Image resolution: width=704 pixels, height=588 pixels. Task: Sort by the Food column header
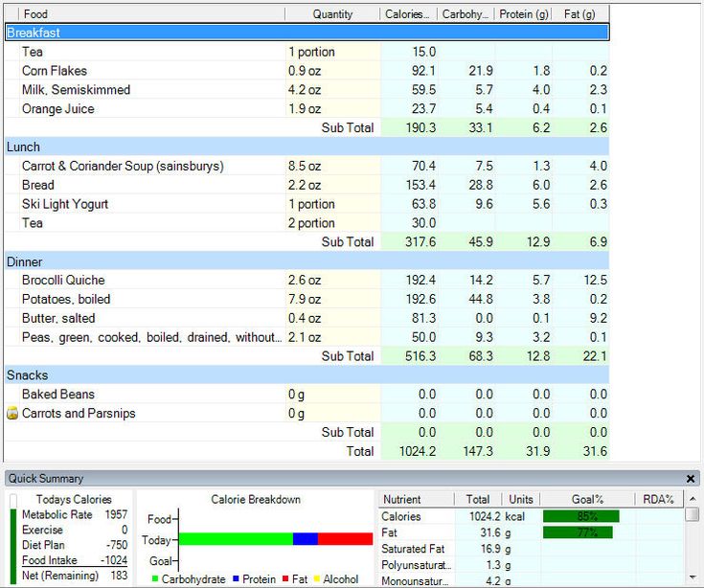tap(151, 14)
